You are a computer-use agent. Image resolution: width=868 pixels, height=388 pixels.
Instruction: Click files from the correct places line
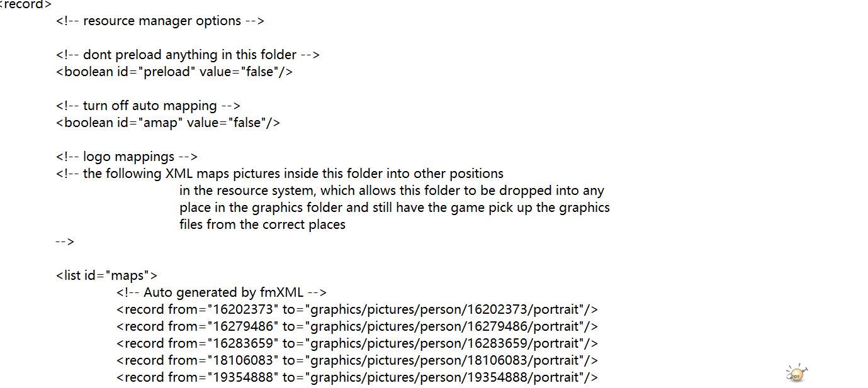click(262, 224)
